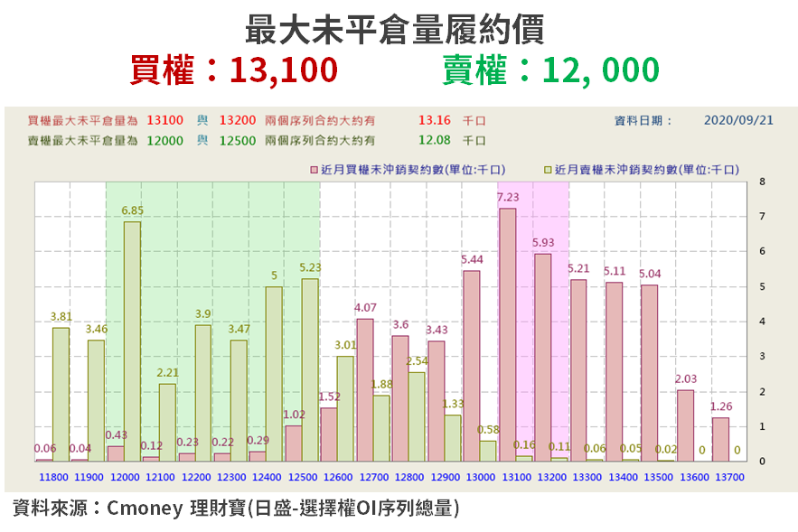
Task: Click the put bar labeled 6.85
Action: (132, 341)
